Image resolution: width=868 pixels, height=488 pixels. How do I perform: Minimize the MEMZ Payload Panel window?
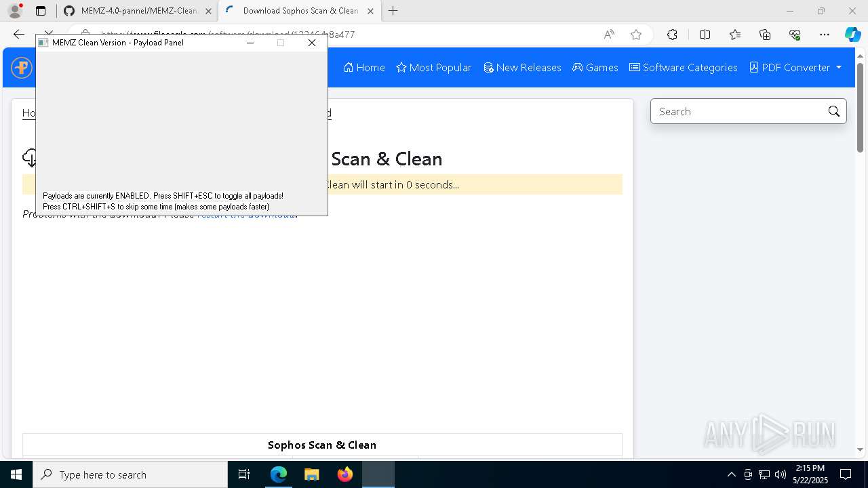(250, 42)
